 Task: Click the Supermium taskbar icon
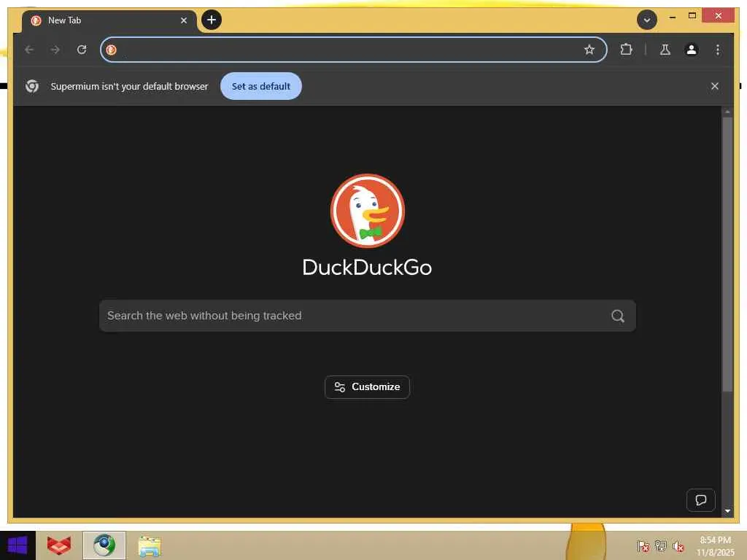click(x=104, y=545)
